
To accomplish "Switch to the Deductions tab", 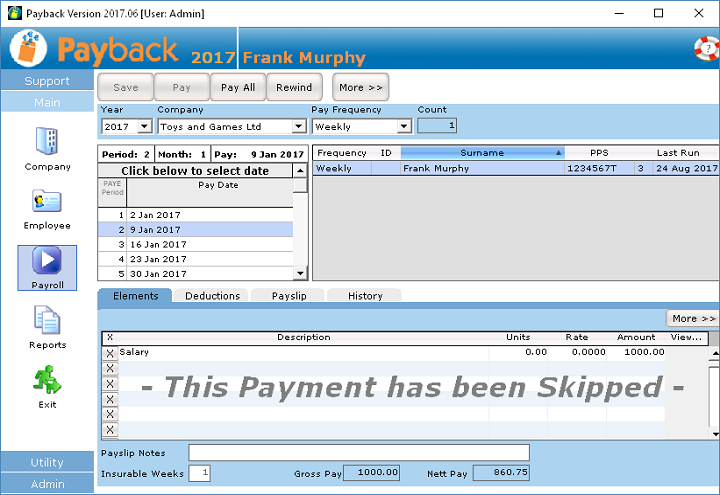I will coord(212,296).
